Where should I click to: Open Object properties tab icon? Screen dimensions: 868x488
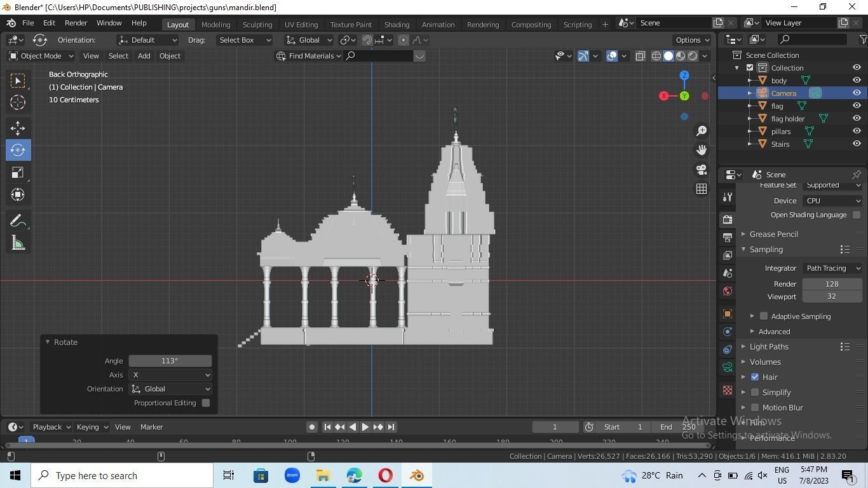tap(728, 314)
